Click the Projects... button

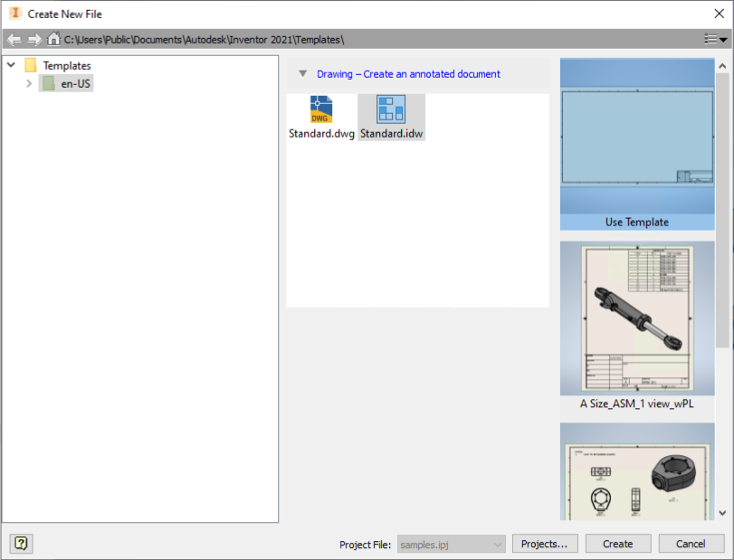coord(545,544)
